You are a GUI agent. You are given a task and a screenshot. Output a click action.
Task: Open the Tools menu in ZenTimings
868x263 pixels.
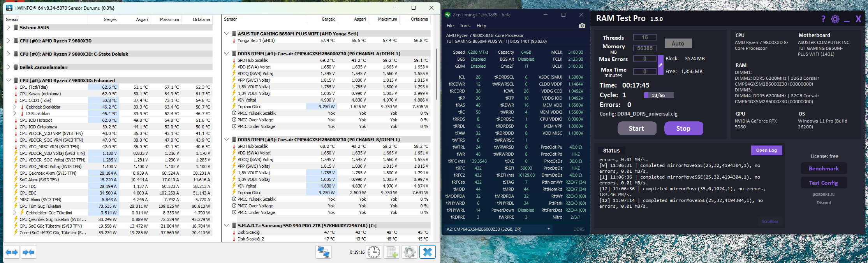[465, 26]
